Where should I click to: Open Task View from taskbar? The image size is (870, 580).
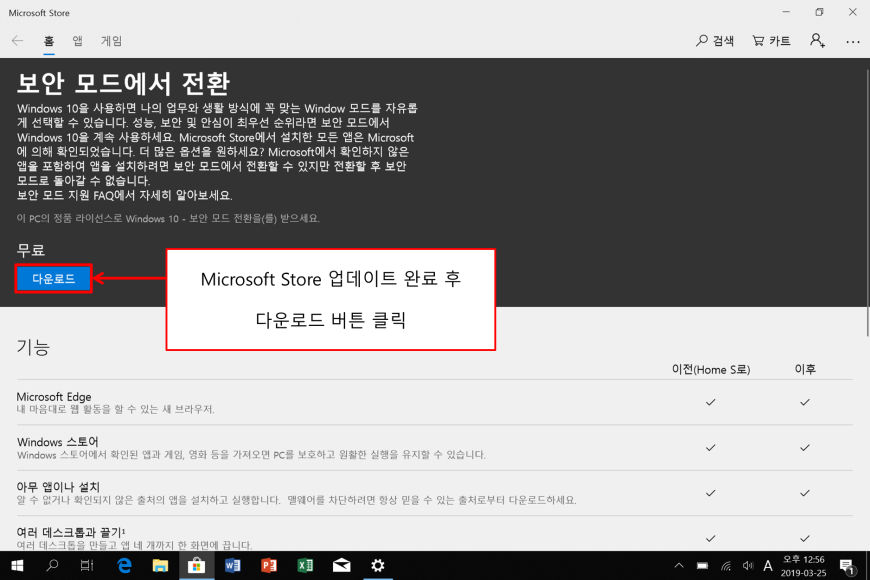[87, 566]
